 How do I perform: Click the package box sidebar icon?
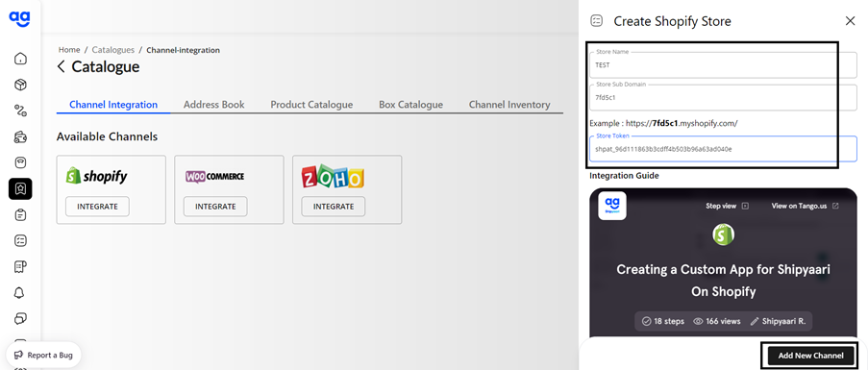[x=20, y=85]
